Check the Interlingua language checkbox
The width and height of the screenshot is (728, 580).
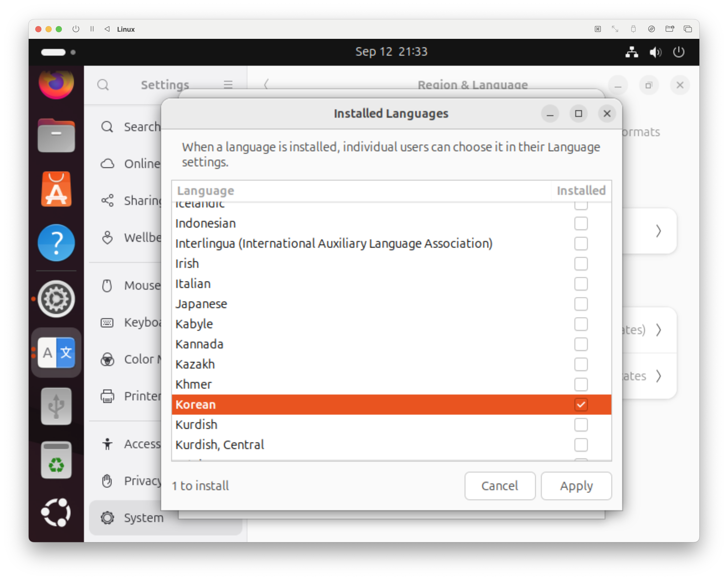(581, 243)
